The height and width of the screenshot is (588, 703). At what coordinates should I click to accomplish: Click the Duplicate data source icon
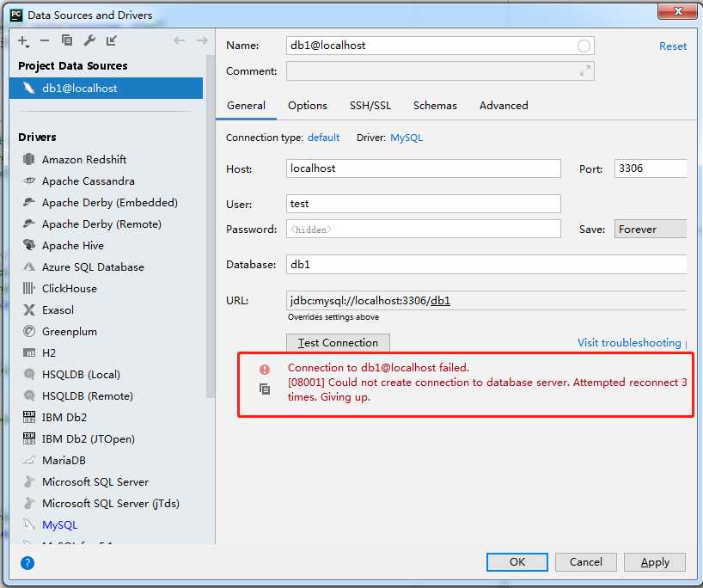[67, 40]
